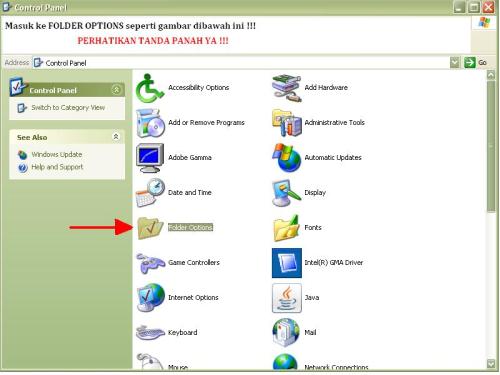
Task: Collapse the Control Panel sidebar section
Action: coord(116,90)
